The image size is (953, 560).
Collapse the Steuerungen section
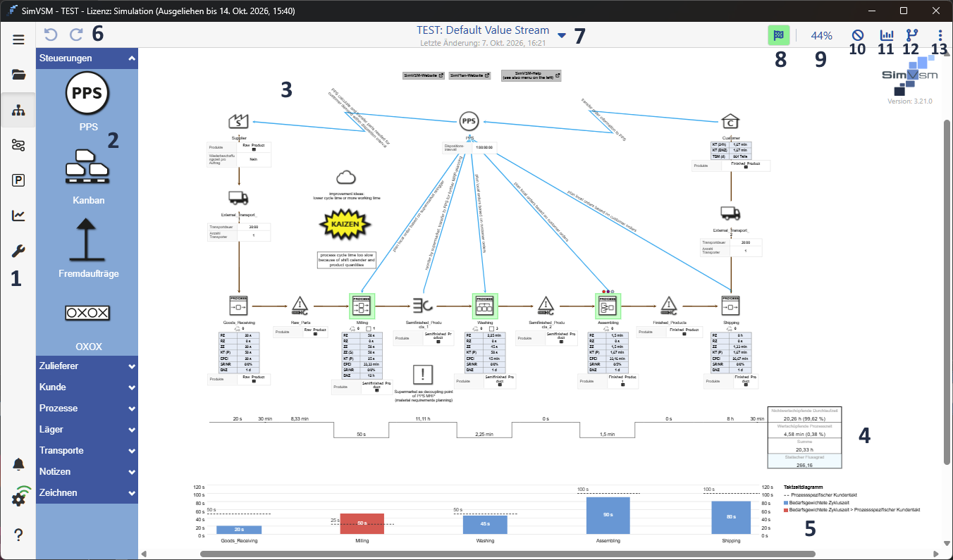(x=87, y=58)
